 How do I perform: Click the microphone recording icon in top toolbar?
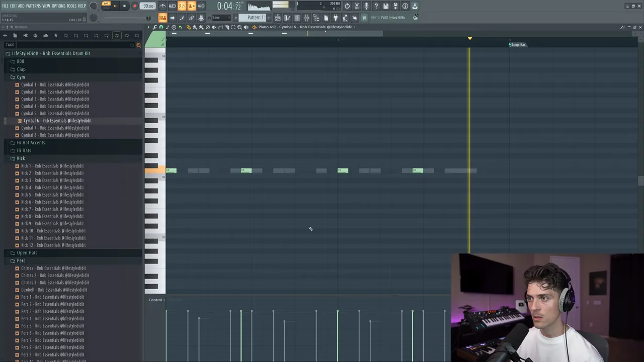tap(366, 6)
